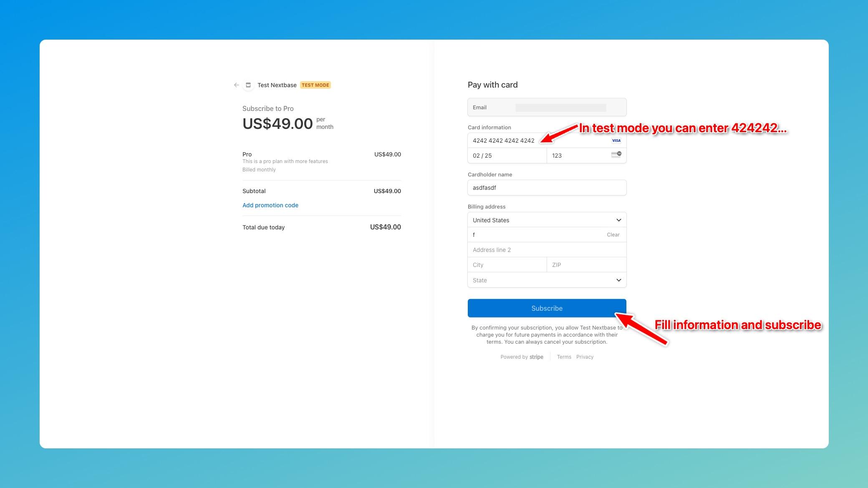Click the ZIP input field
This screenshot has height=488, width=868.
[x=587, y=264]
